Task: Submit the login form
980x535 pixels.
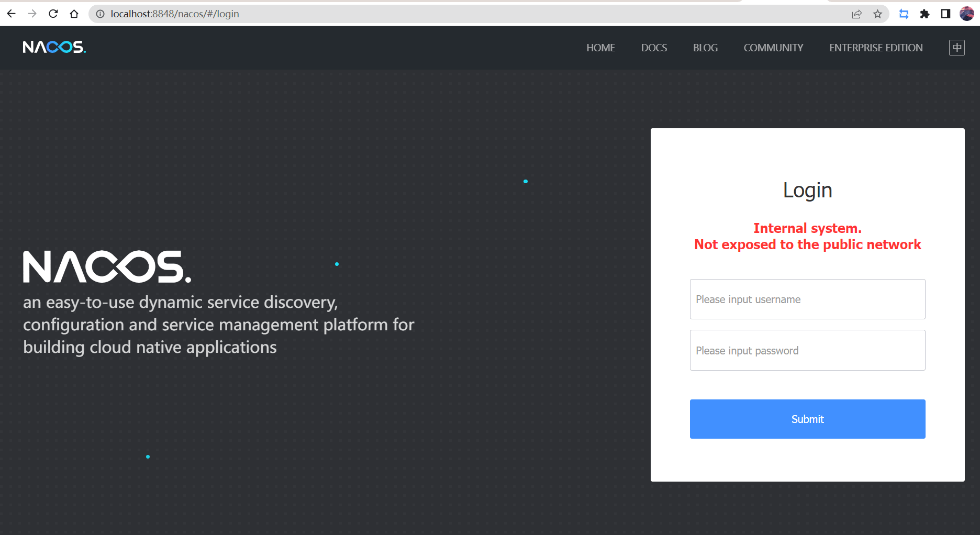Action: [x=807, y=419]
